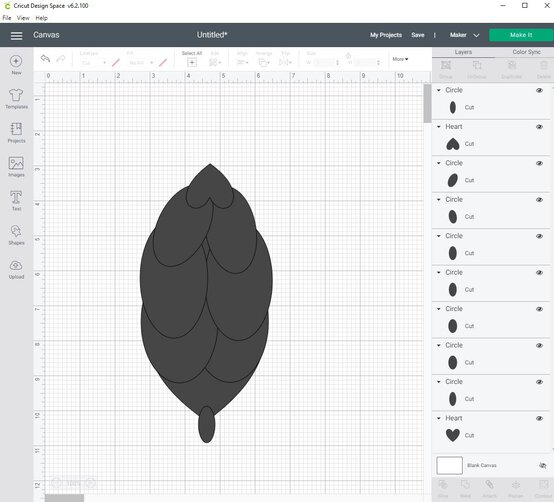
Task: Open the Edit toolbar button
Action: coord(214,63)
